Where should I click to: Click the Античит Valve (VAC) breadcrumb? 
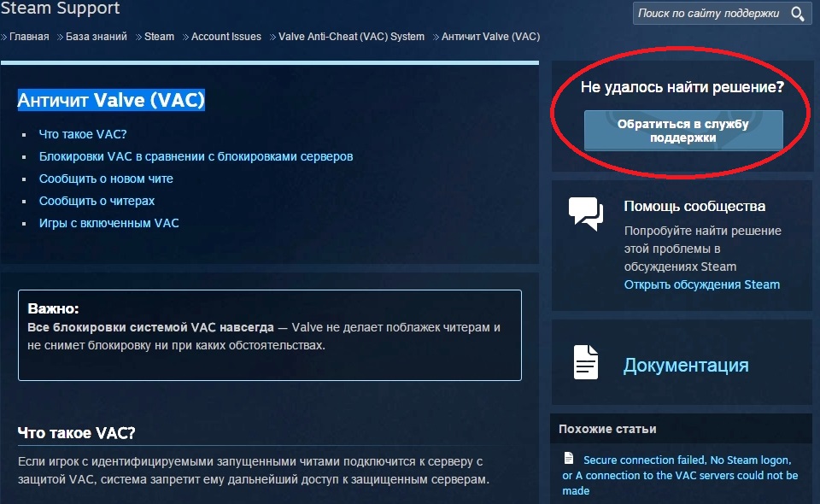click(x=490, y=37)
